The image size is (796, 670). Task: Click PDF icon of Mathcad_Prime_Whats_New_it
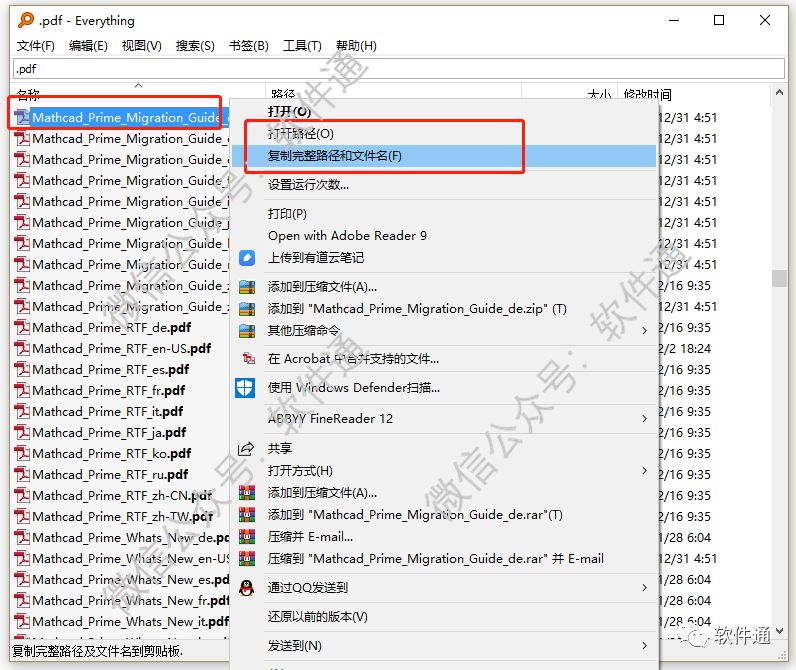click(x=22, y=621)
